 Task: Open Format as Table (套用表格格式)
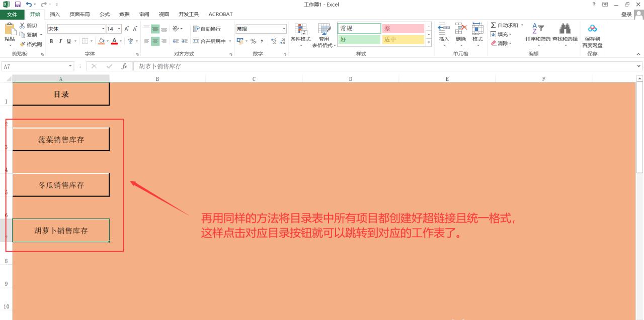[324, 35]
